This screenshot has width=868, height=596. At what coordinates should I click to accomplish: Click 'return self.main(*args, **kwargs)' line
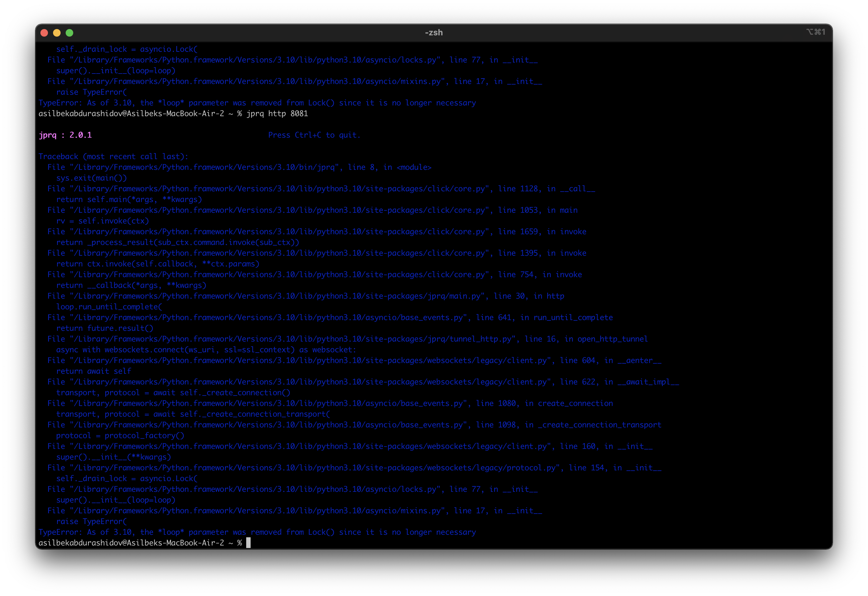point(129,200)
